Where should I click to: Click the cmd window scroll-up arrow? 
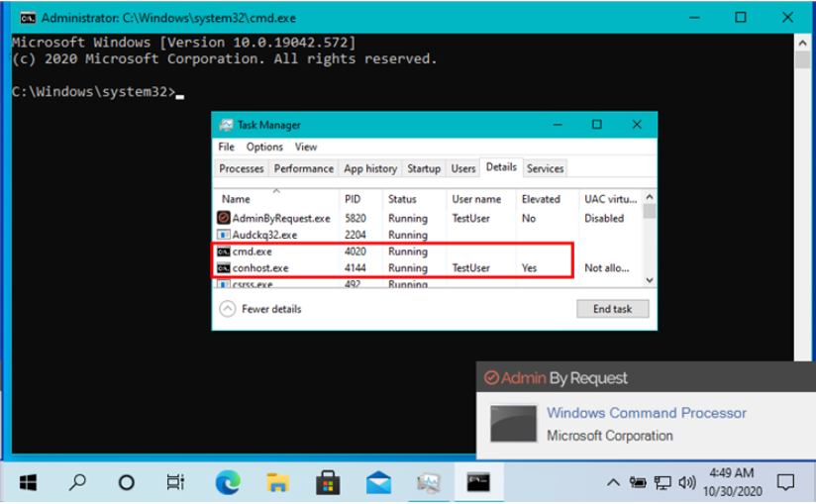coord(802,43)
